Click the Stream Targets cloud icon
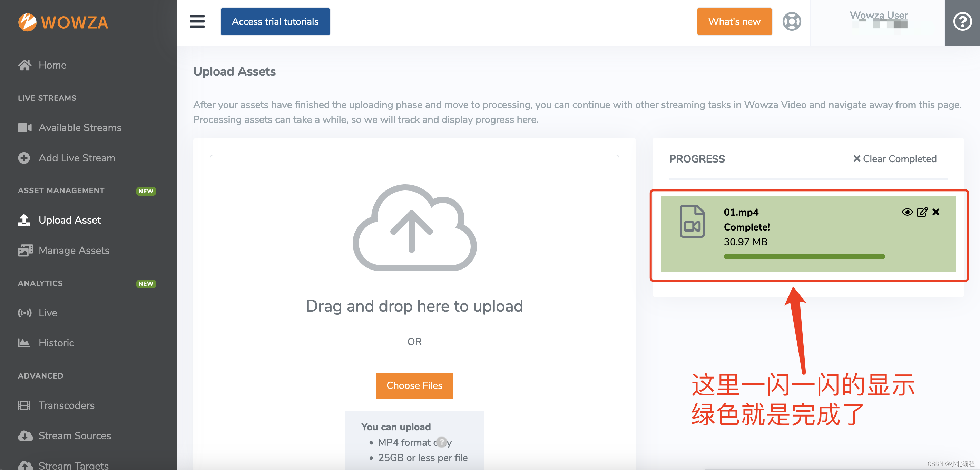Screen dimensions: 980x470 pos(25,466)
